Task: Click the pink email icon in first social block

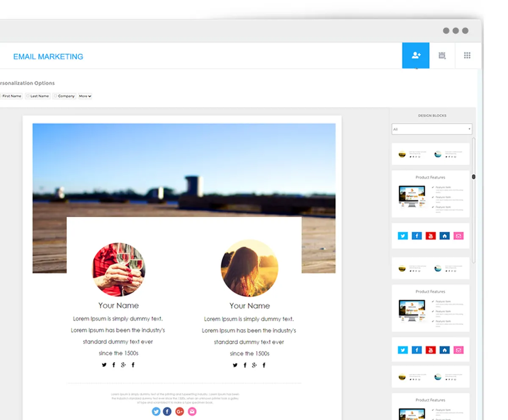Action: tap(458, 236)
